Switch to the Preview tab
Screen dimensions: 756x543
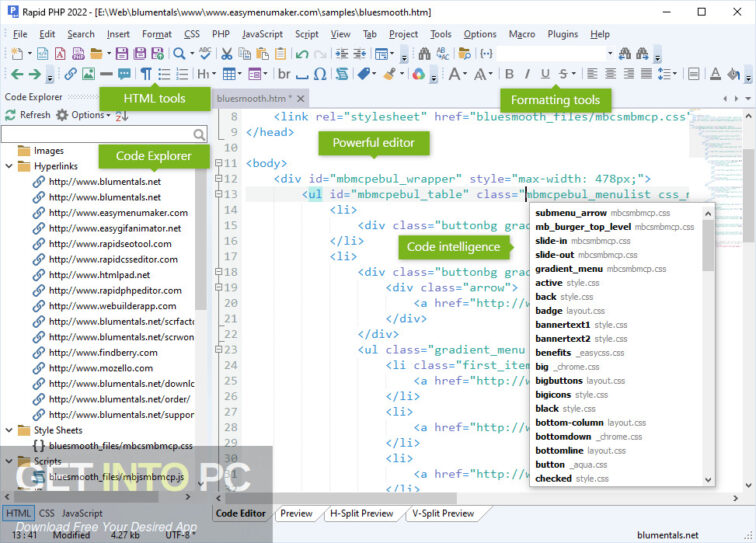296,514
